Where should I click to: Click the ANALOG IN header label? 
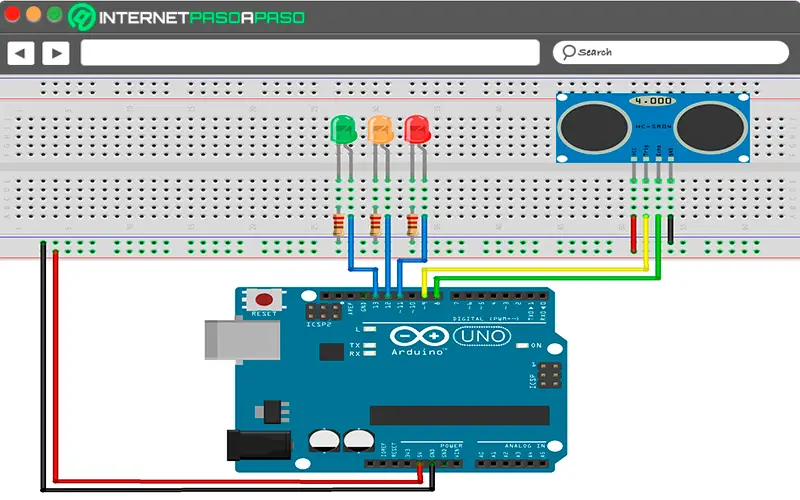(525, 445)
